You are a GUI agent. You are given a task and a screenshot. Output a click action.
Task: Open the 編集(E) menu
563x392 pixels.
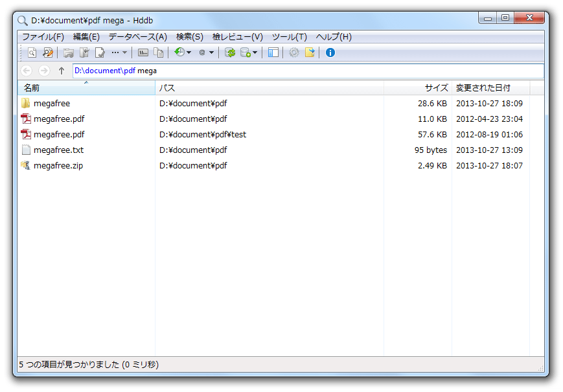pos(86,37)
